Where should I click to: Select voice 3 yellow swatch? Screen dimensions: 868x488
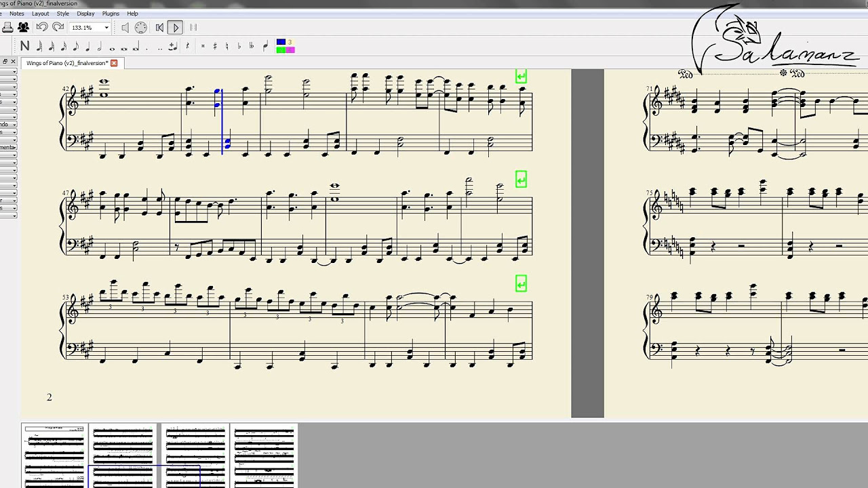click(x=290, y=43)
